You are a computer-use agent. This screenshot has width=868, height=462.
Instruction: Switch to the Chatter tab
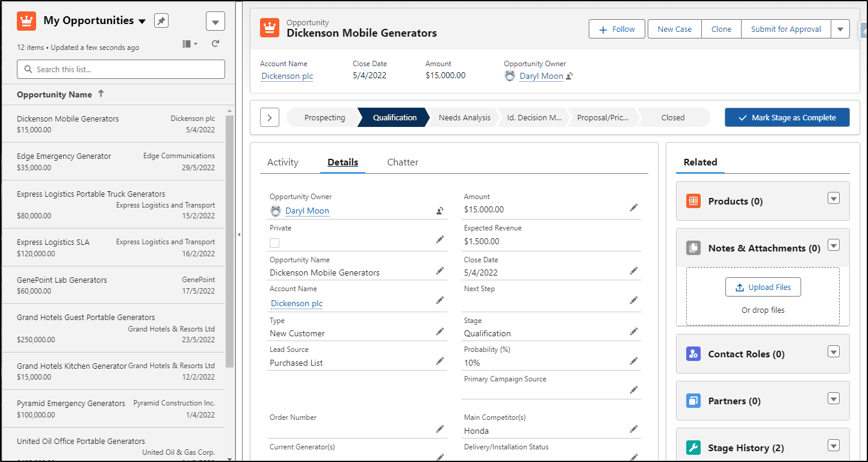pos(403,162)
